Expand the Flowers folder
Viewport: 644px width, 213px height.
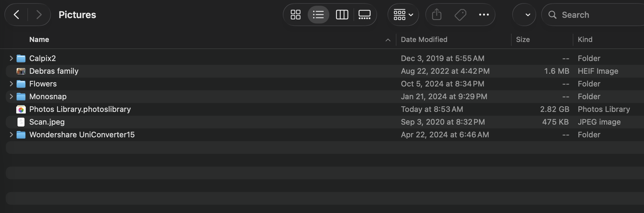pos(11,84)
